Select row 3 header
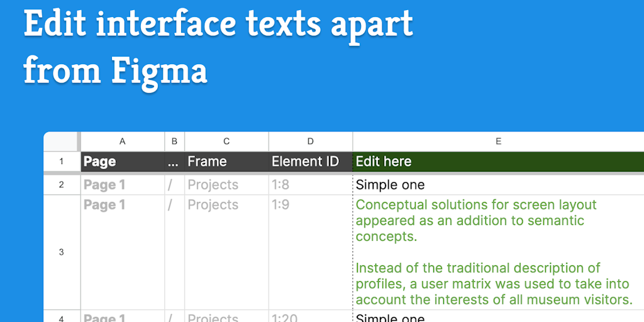Image resolution: width=644 pixels, height=322 pixels. tap(61, 252)
